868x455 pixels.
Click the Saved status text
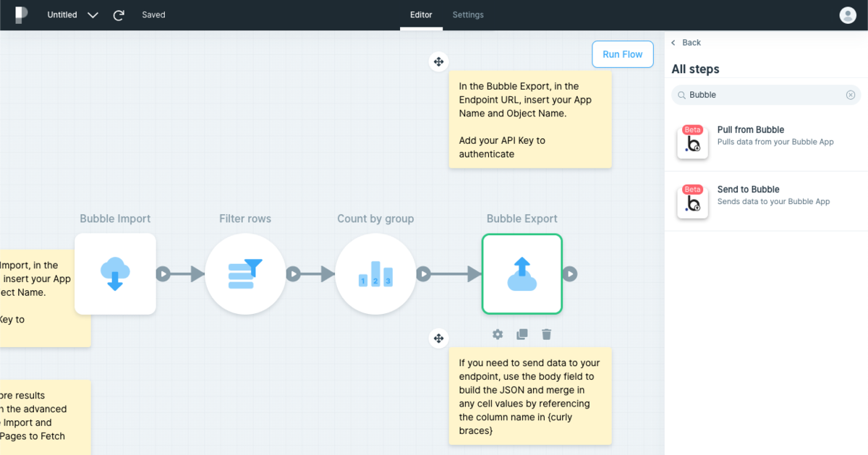click(153, 14)
